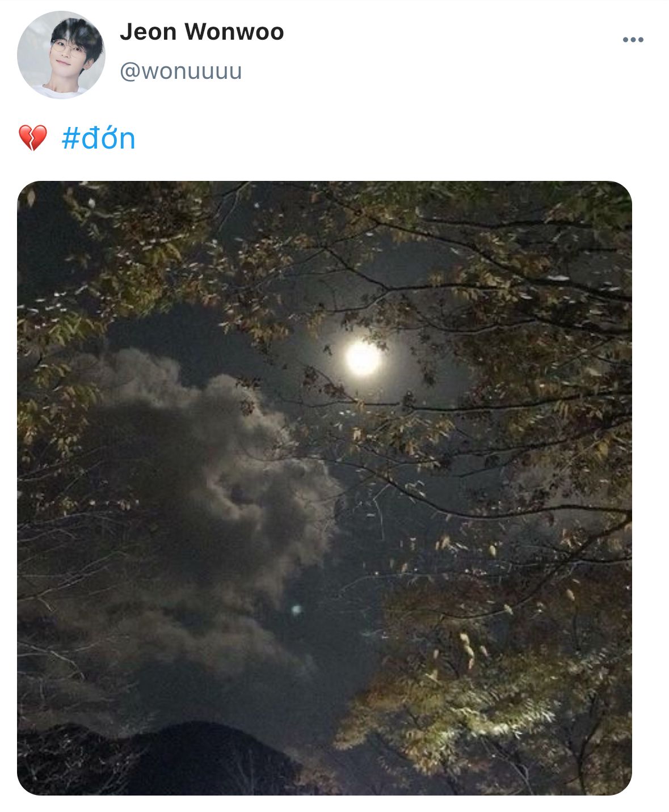Click the small teal lens flare dot
This screenshot has width=669, height=812.
pos(296,610)
